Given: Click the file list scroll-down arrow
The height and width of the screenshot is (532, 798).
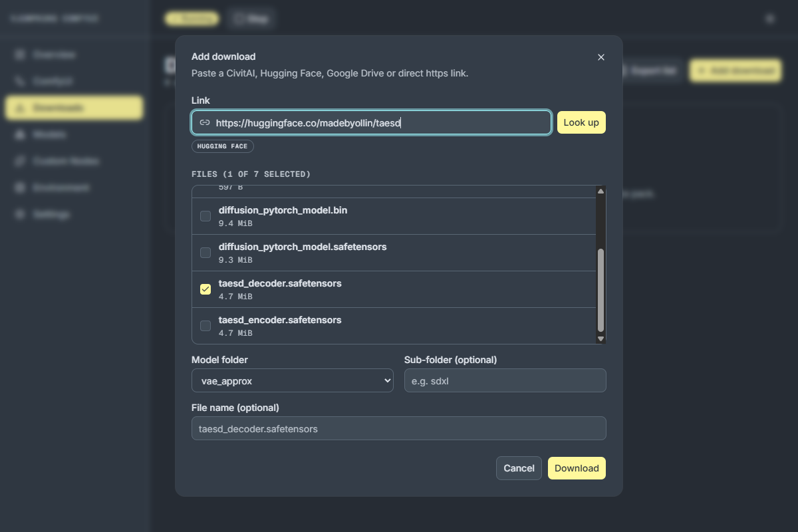Looking at the screenshot, I should pyautogui.click(x=600, y=338).
